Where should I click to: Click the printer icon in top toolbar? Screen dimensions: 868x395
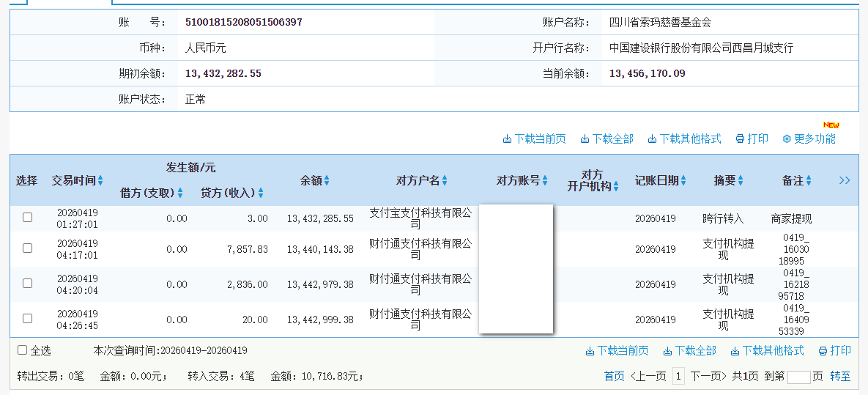tap(740, 139)
